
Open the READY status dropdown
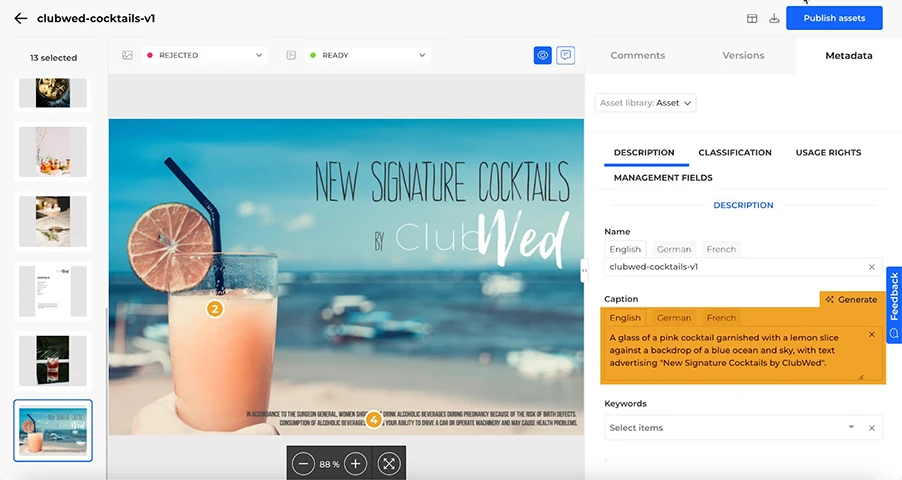(x=368, y=55)
